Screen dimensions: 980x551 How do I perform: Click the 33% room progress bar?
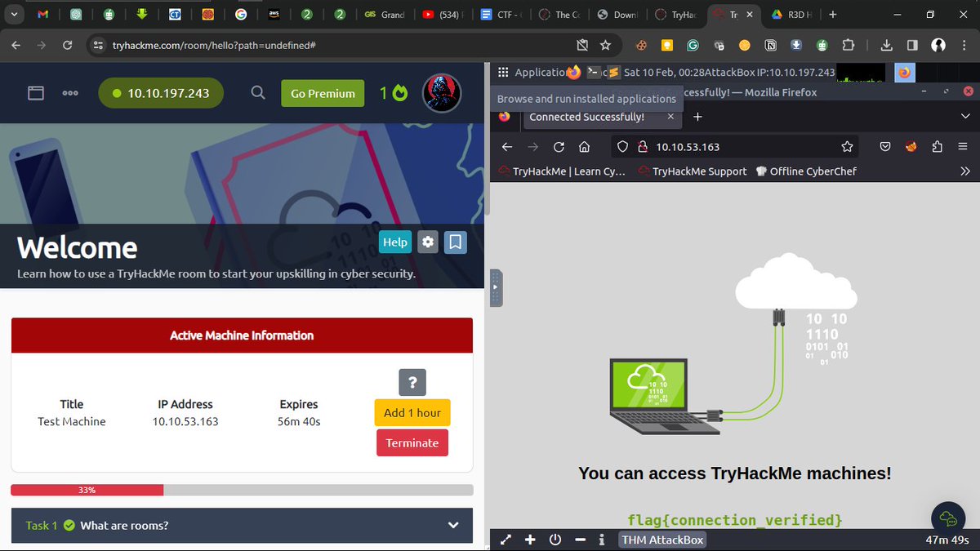tap(242, 490)
